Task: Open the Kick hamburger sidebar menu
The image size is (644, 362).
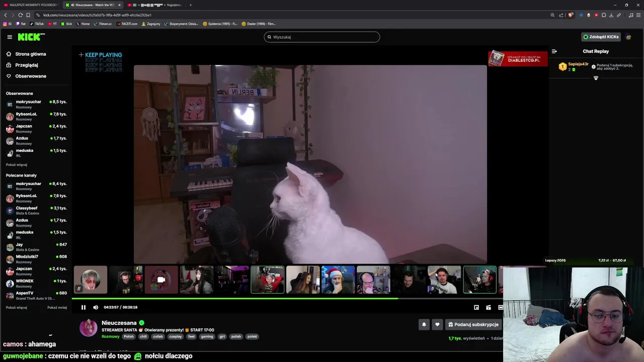Action: pyautogui.click(x=10, y=37)
